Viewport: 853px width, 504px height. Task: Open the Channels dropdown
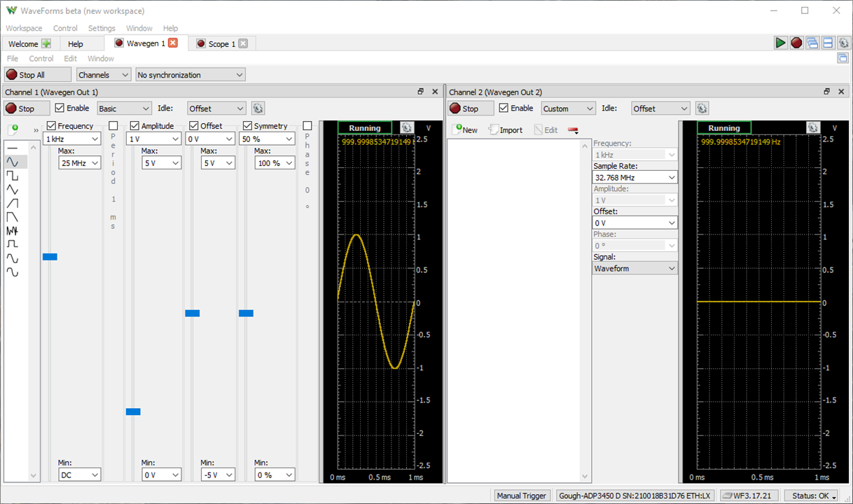coord(104,75)
